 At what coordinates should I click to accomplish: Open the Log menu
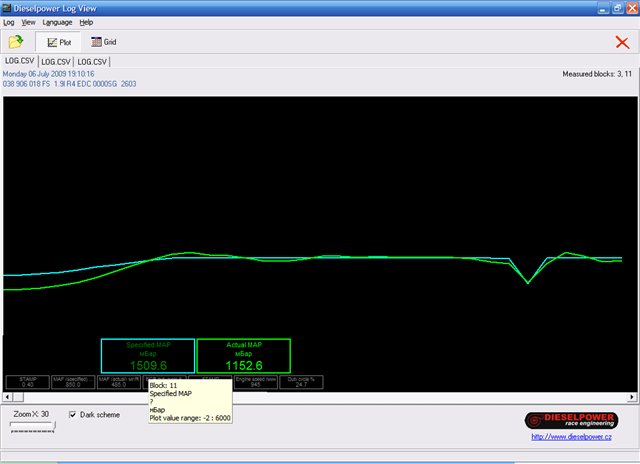click(9, 22)
